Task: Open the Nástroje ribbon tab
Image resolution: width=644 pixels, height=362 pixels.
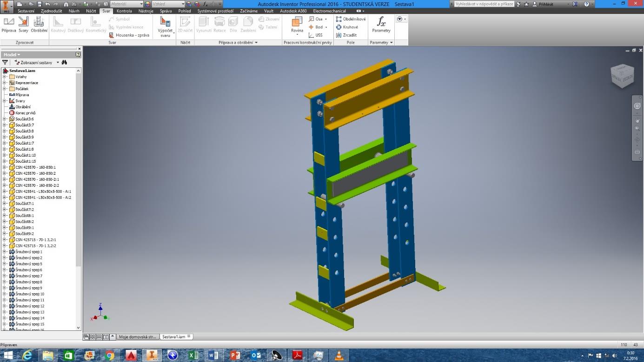Action: pyautogui.click(x=146, y=11)
